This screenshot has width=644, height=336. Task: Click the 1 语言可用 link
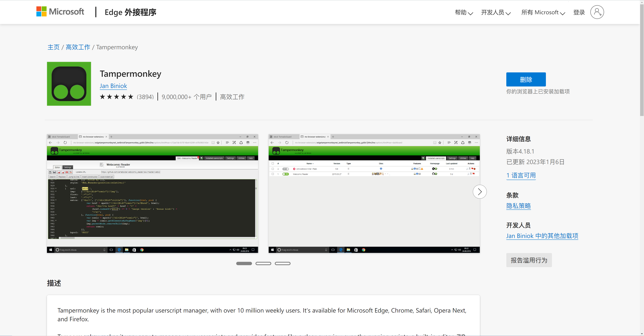coord(521,175)
